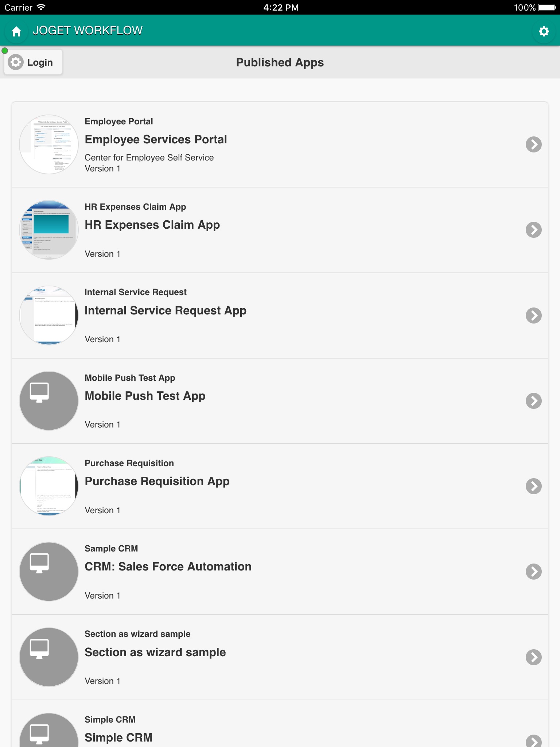The height and width of the screenshot is (747, 560).
Task: Expand Employee Services Portal chevron arrow
Action: click(x=533, y=144)
